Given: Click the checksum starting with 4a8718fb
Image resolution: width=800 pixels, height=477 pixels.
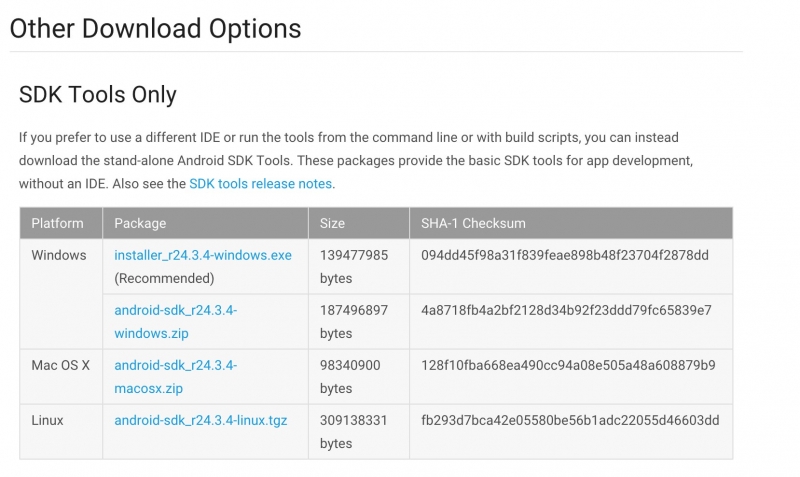Looking at the screenshot, I should (567, 311).
